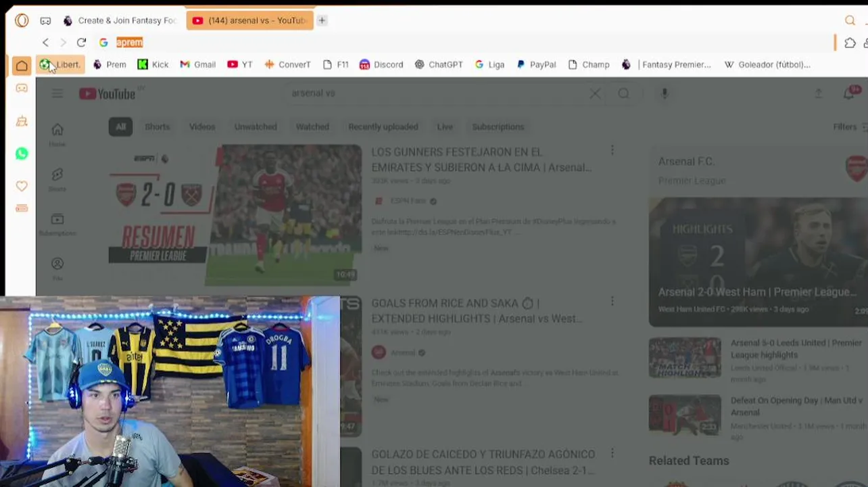Open Home in YouTube mini sidebar
Viewport: 868px width, 487px height.
pos(57,134)
